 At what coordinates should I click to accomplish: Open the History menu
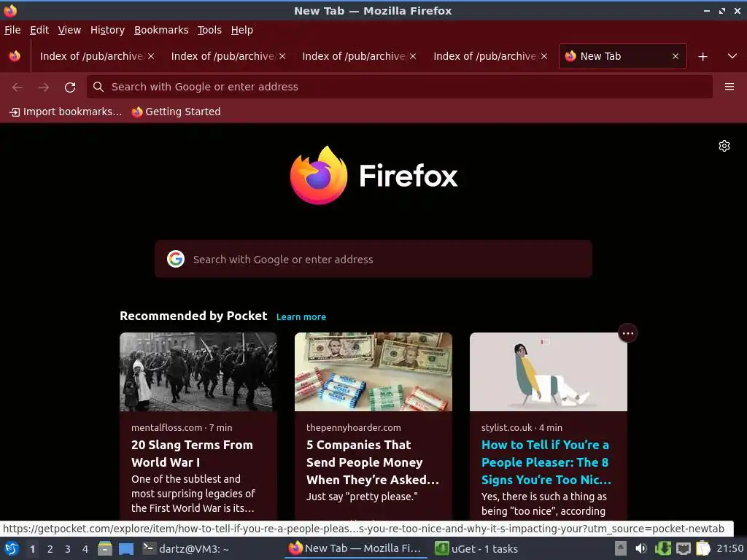[108, 30]
